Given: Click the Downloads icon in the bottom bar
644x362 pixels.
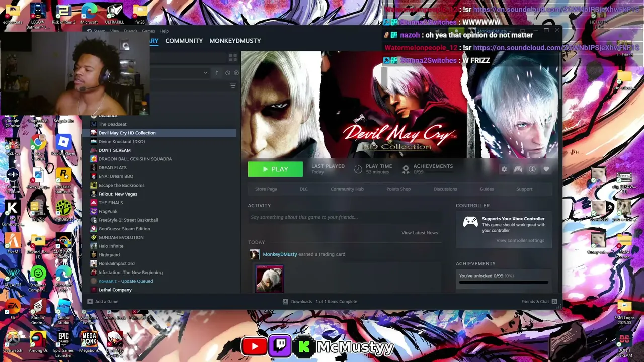Looking at the screenshot, I should pyautogui.click(x=285, y=302).
